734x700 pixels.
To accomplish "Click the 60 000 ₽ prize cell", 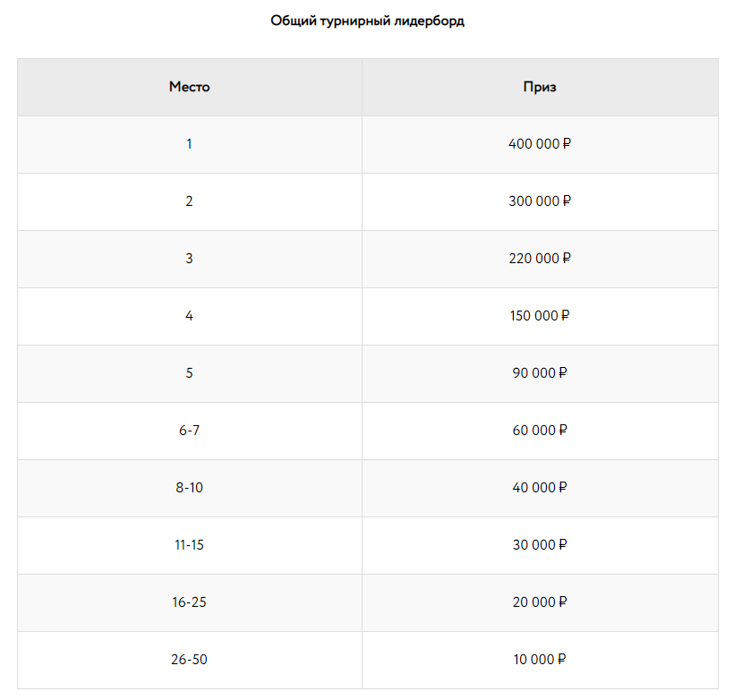I will (x=540, y=431).
